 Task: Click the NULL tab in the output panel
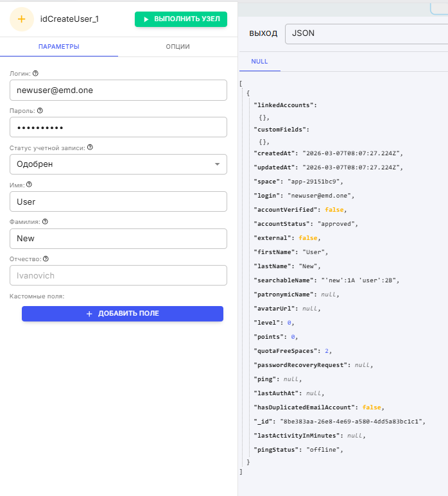pyautogui.click(x=260, y=62)
